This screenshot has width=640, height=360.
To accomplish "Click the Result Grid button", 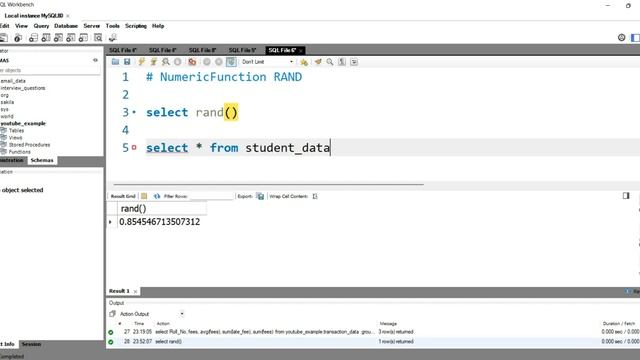I will coord(123,196).
